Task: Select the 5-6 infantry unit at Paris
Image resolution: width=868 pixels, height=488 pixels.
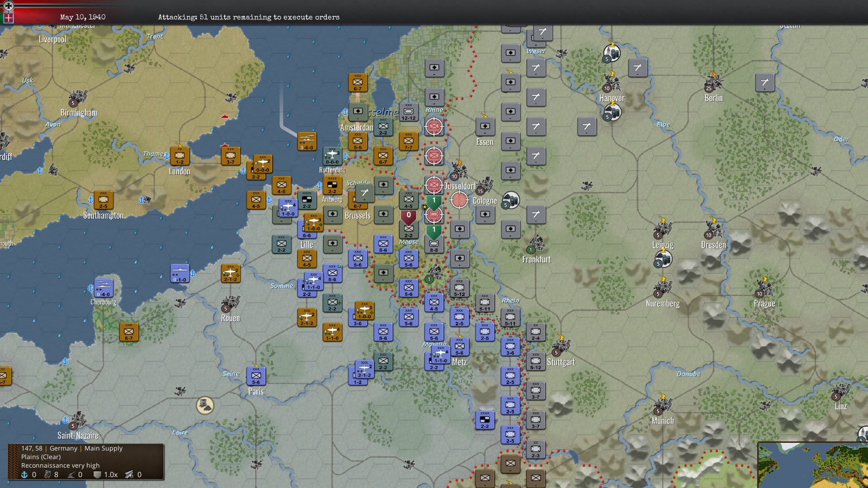Action: pos(256,376)
